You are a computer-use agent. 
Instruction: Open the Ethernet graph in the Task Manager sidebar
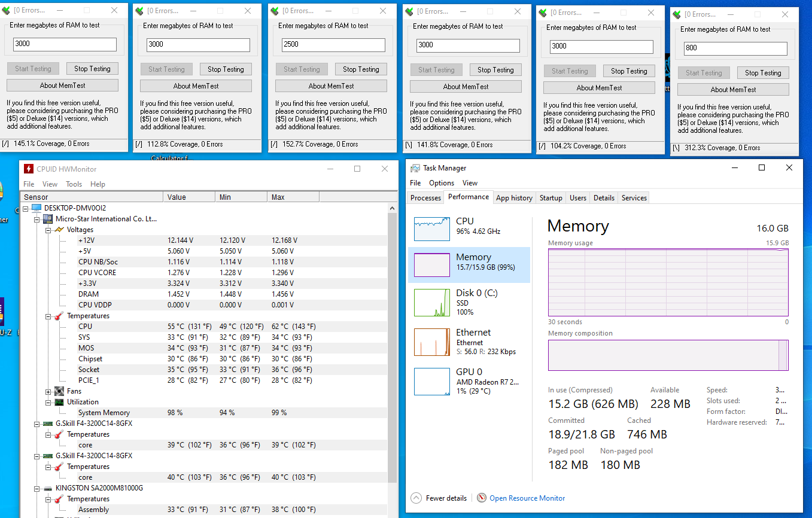(x=431, y=342)
